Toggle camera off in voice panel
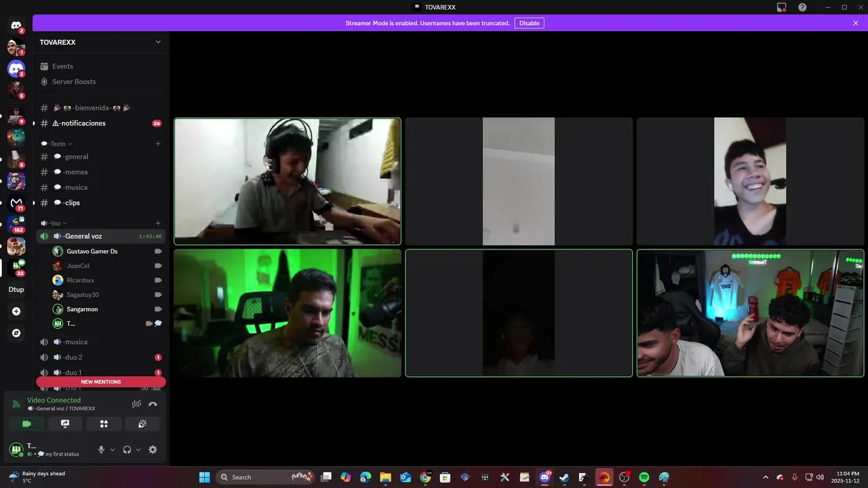Screen dimensions: 868x488 pos(26,424)
